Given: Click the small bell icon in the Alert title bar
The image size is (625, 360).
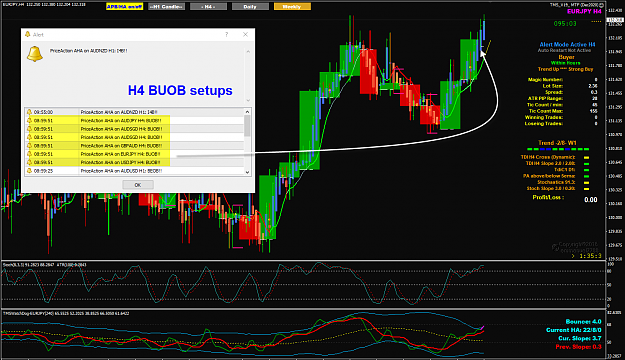Looking at the screenshot, I should point(28,35).
